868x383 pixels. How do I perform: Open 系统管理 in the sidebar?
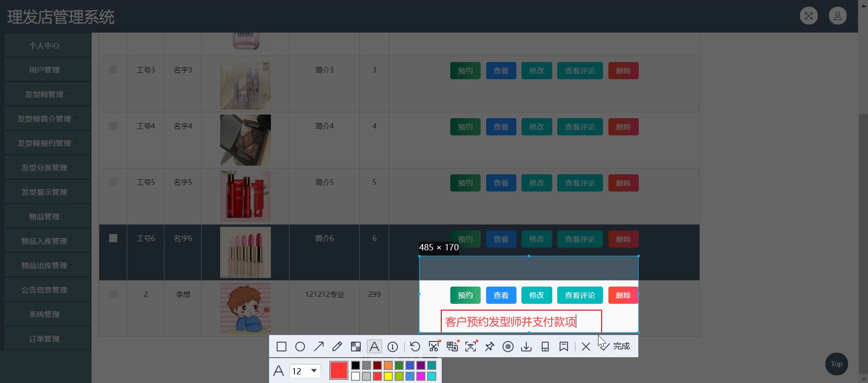(x=48, y=314)
